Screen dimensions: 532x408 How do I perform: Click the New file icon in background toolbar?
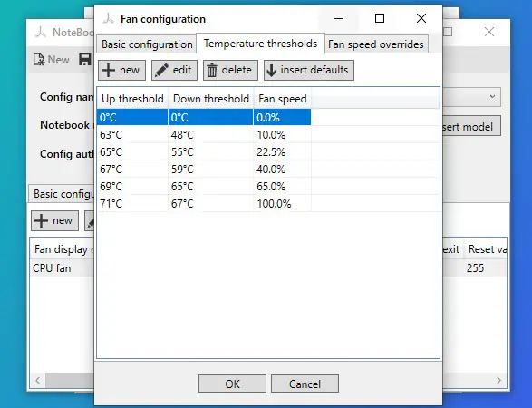pyautogui.click(x=52, y=60)
